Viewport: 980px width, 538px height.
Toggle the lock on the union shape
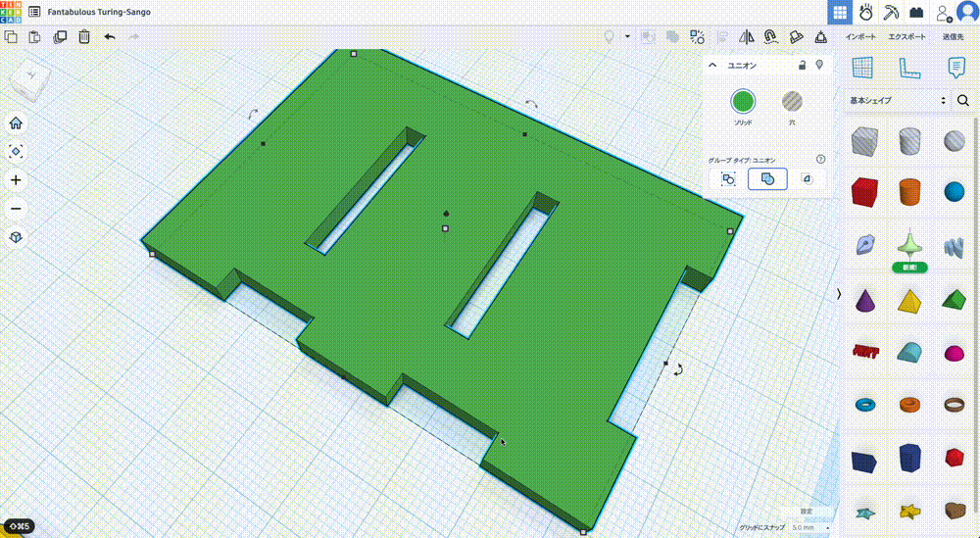tap(802, 65)
